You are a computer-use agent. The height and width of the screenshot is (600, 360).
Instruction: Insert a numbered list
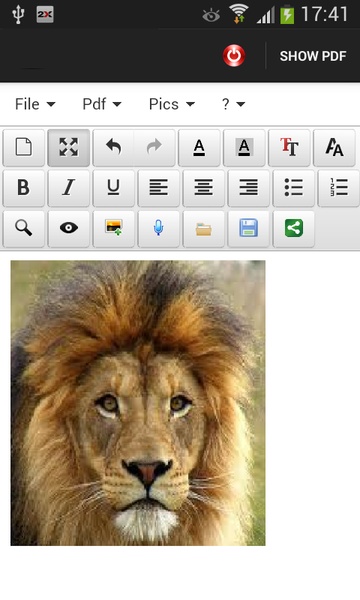coord(339,188)
